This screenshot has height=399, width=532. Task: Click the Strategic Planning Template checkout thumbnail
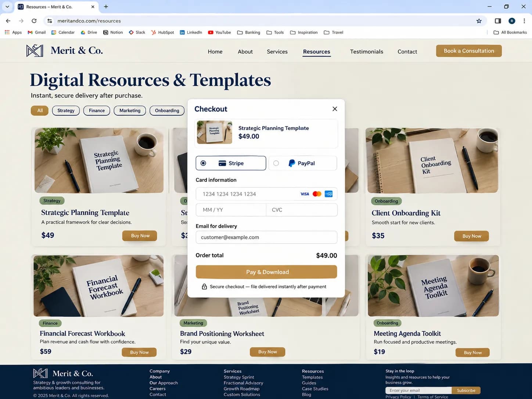[215, 132]
